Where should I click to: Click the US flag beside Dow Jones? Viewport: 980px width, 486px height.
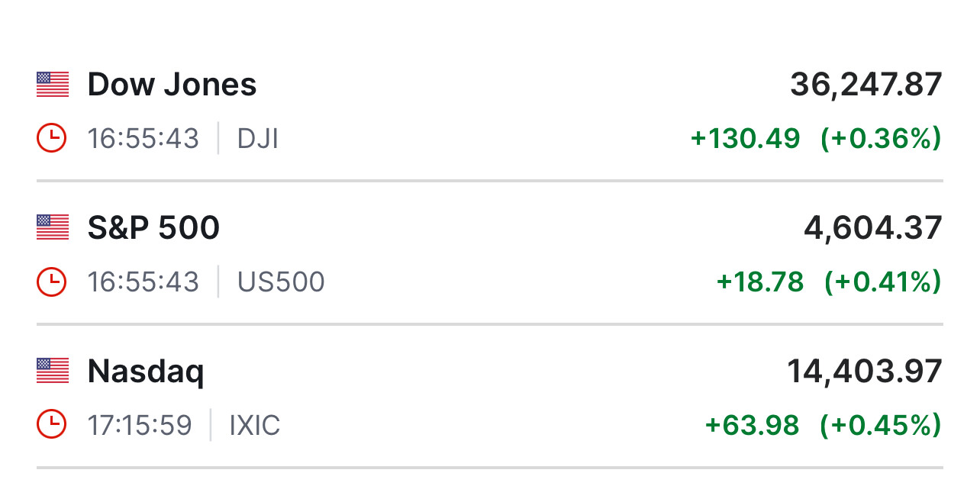coord(53,85)
